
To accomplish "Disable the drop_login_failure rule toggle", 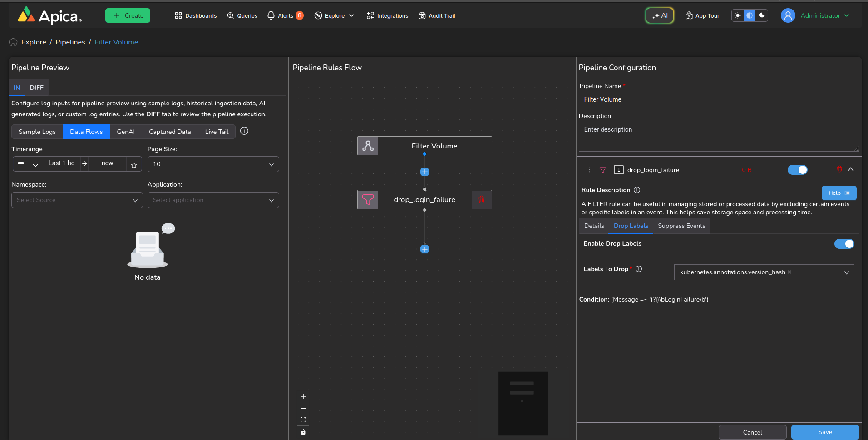I will coord(797,170).
